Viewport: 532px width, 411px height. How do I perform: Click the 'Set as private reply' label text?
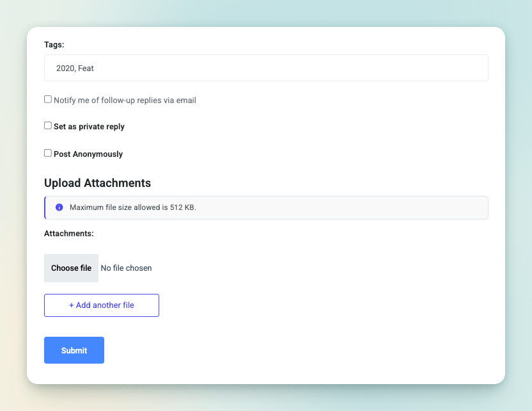point(89,127)
